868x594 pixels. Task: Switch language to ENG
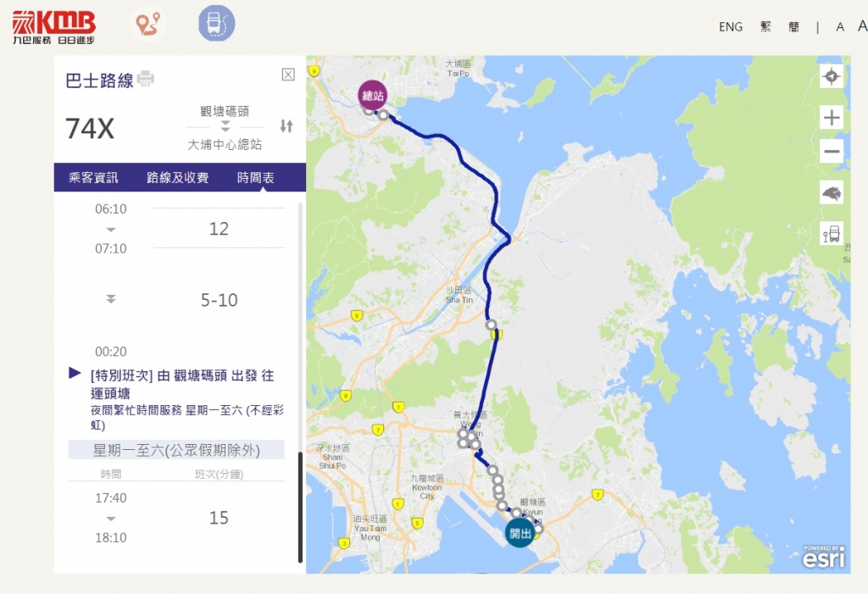pyautogui.click(x=731, y=26)
